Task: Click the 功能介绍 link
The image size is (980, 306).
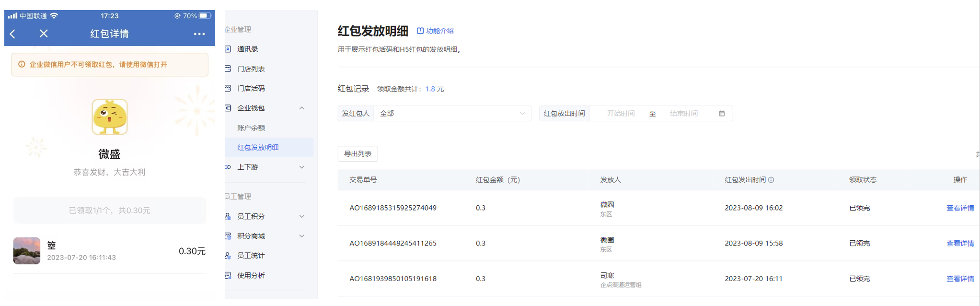Action: (439, 31)
